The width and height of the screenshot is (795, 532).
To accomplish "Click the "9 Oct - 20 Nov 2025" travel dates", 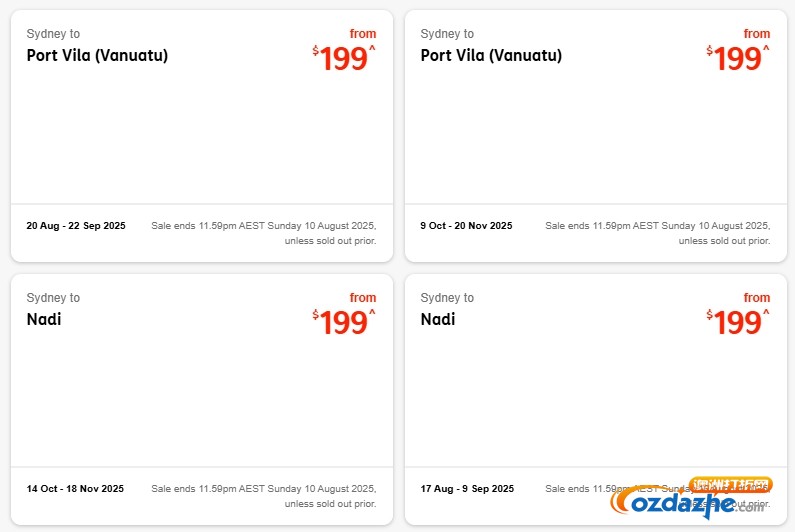I will pos(466,226).
